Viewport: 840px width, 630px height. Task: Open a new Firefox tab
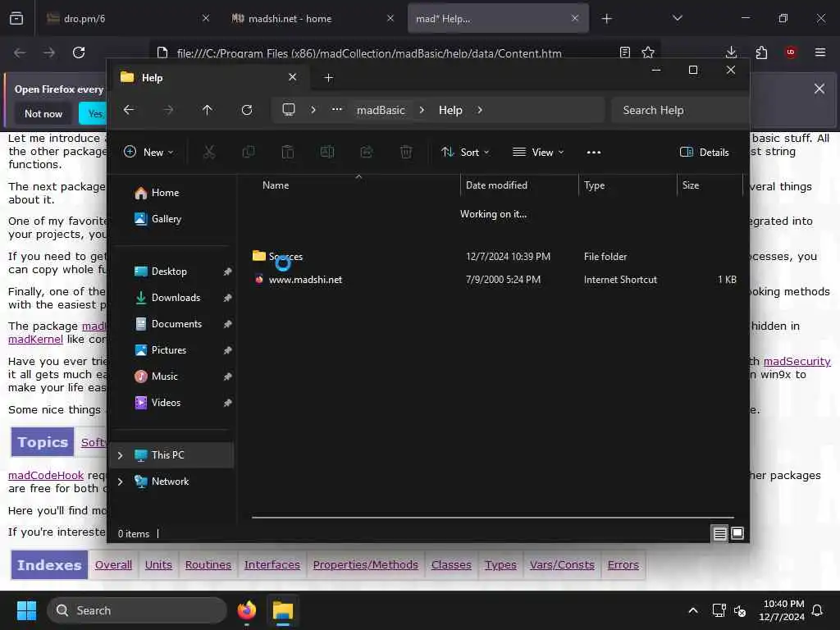click(606, 19)
